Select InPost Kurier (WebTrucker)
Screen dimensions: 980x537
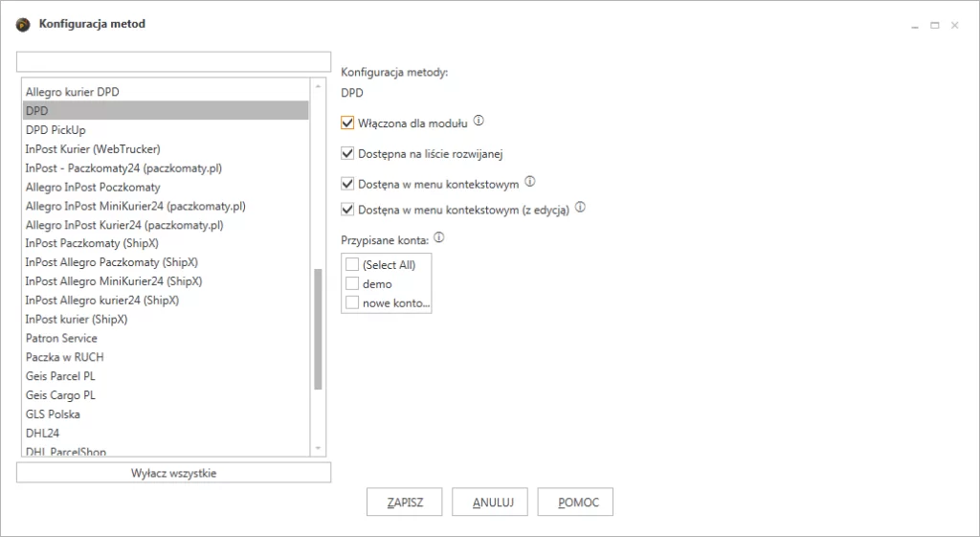166,148
